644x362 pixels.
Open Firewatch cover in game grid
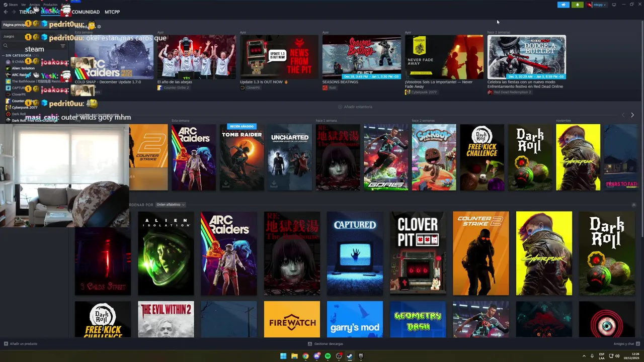[x=292, y=319]
